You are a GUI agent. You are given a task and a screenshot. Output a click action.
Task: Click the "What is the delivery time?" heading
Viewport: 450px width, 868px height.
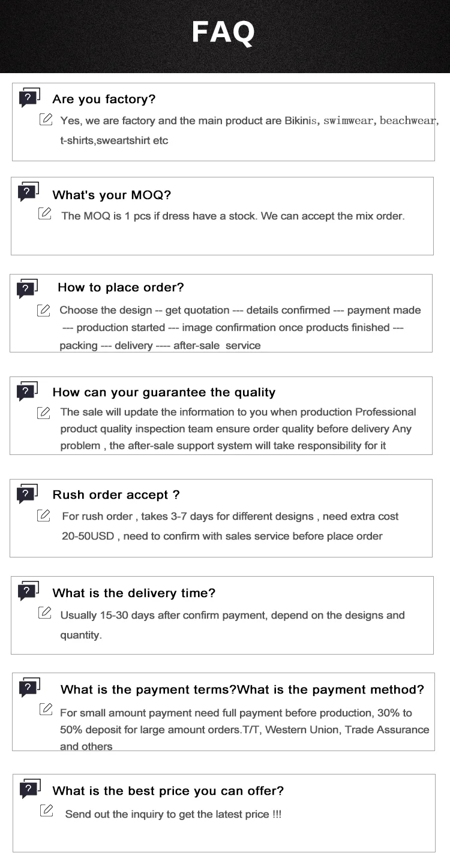(134, 593)
